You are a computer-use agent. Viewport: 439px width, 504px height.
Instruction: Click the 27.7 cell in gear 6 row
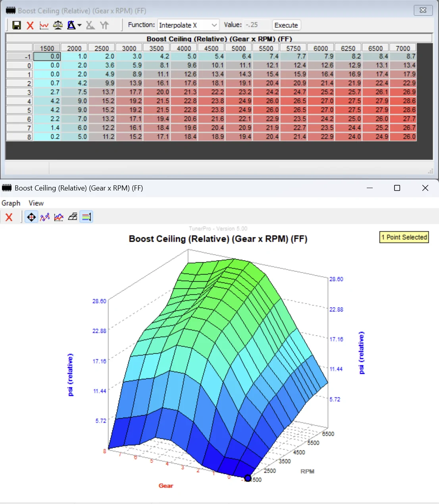coord(403,119)
